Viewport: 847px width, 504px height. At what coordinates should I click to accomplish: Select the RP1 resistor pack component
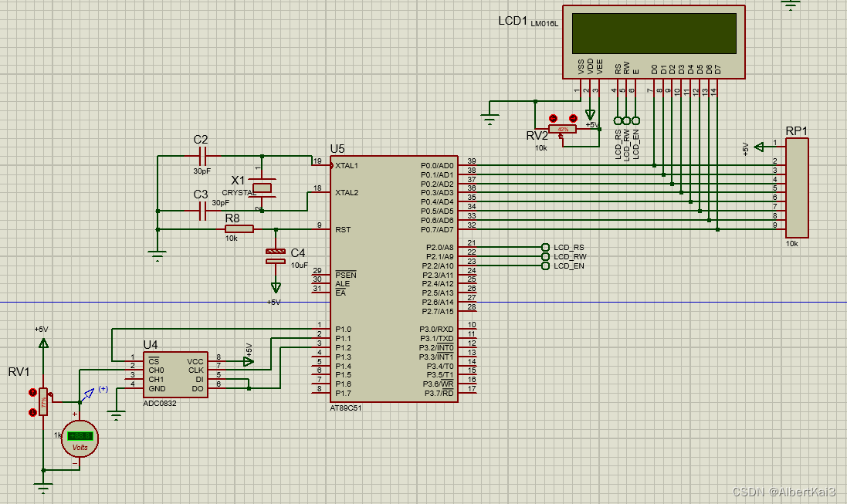(x=797, y=188)
